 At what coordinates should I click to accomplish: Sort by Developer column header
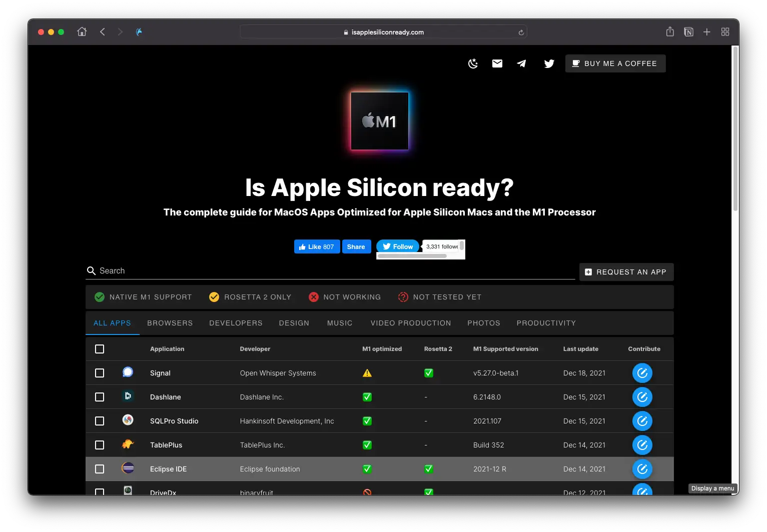(255, 349)
